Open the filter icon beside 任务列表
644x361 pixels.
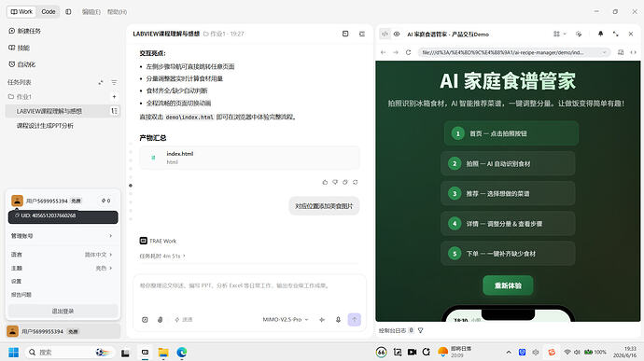click(114, 82)
